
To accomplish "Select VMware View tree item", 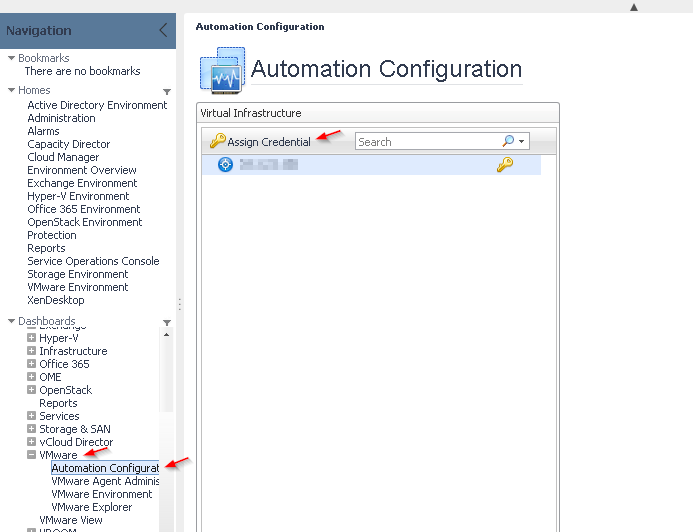I will (71, 520).
